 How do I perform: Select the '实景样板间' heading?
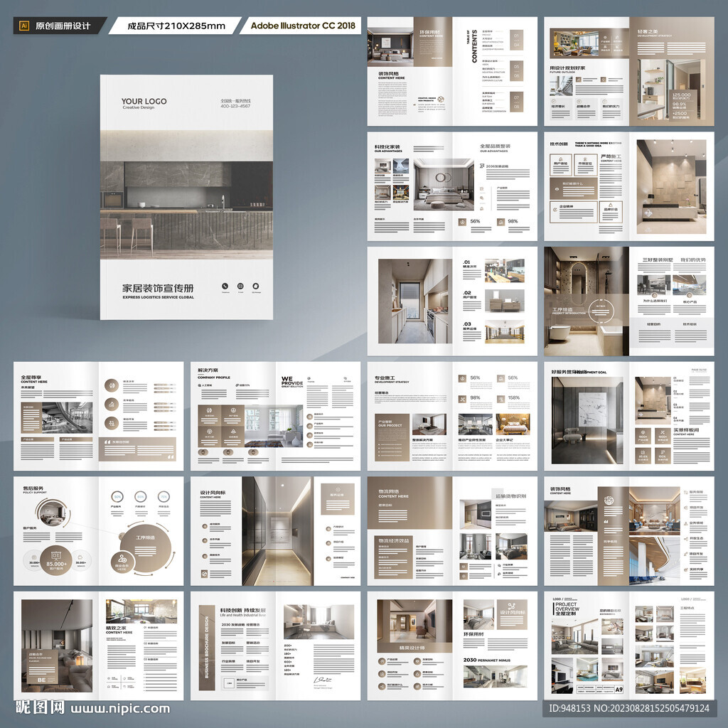tap(687, 430)
